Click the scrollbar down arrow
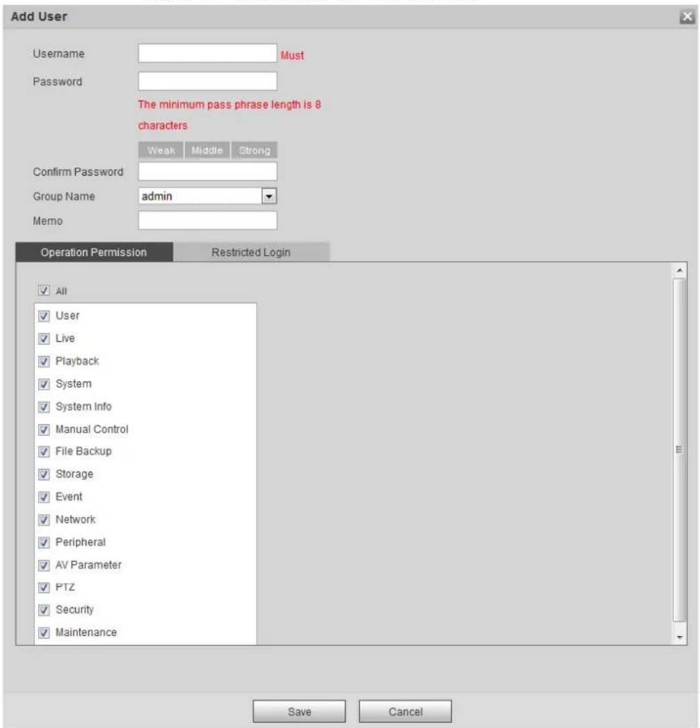 (x=679, y=638)
